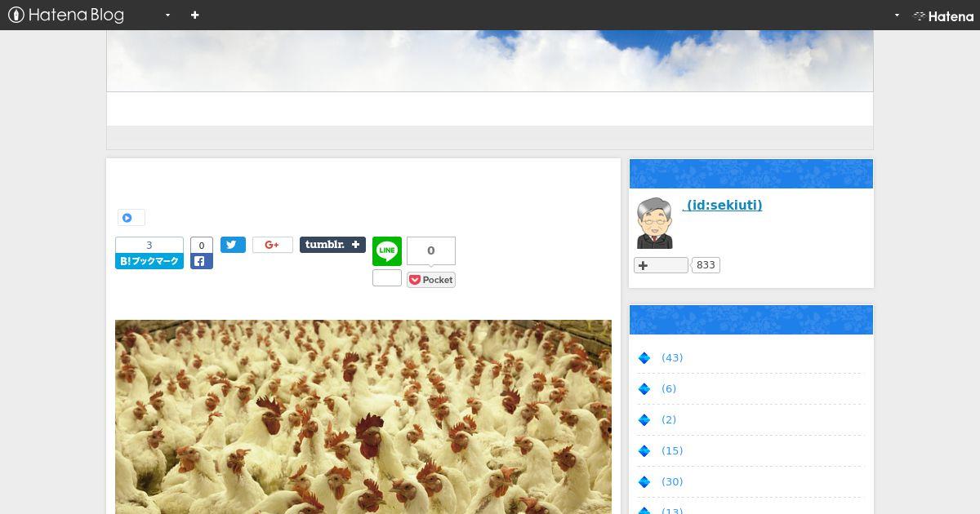
Task: Open the category link with (15)
Action: point(672,451)
